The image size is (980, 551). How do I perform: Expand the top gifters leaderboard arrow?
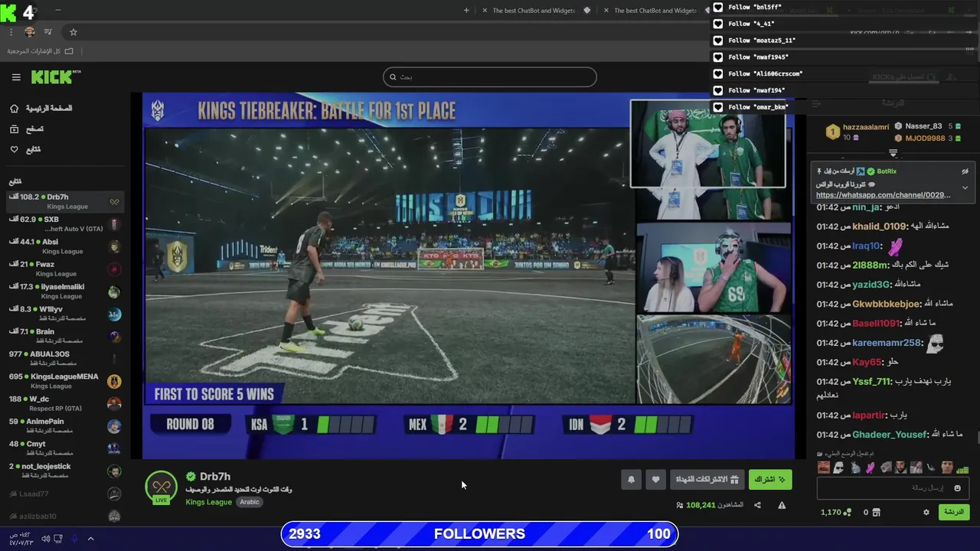pyautogui.click(x=893, y=154)
